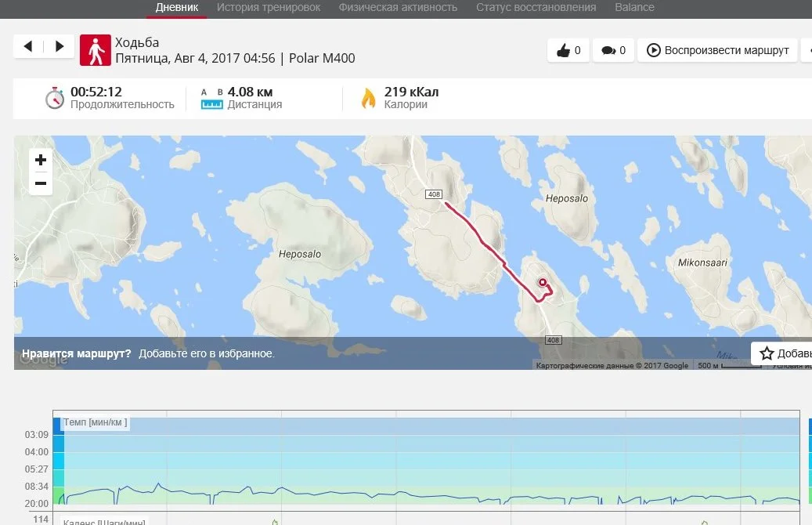
Task: Open Физическая активность tab
Action: (x=398, y=8)
